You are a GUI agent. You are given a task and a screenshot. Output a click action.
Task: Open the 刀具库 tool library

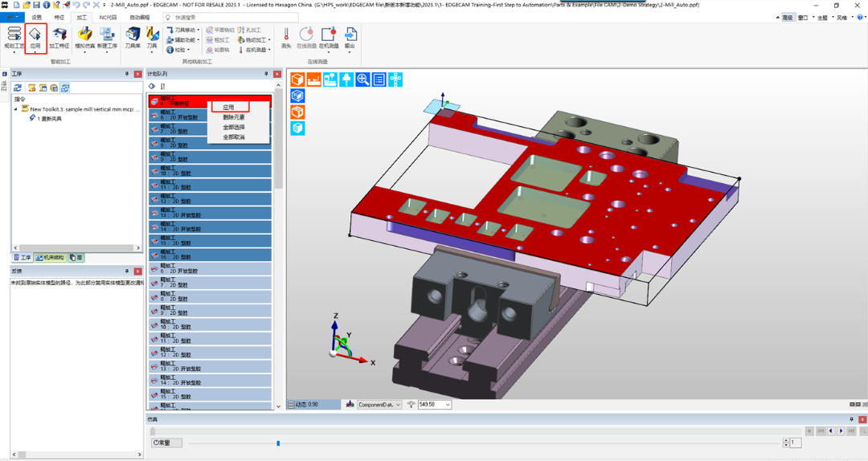(133, 37)
